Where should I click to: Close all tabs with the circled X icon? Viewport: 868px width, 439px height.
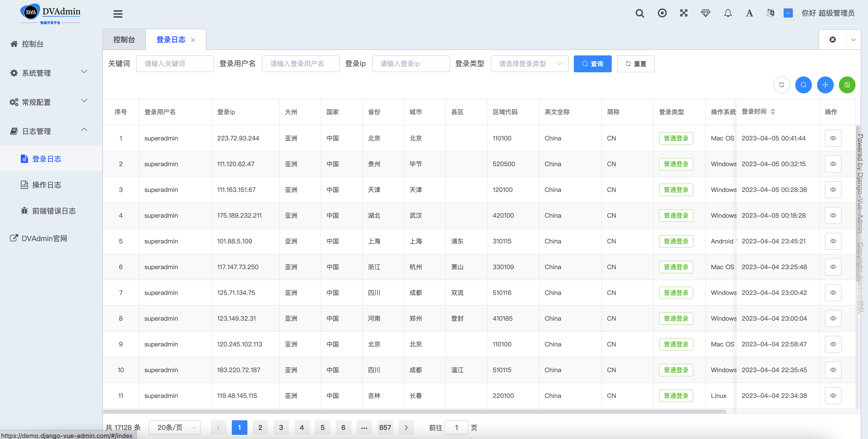coord(832,40)
